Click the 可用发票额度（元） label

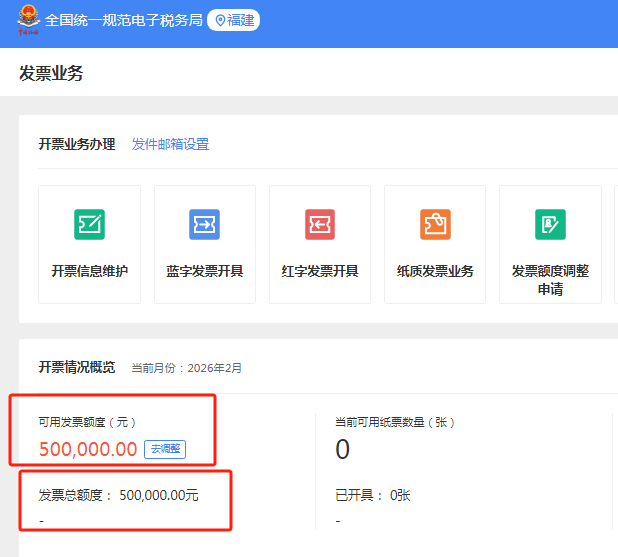click(87, 422)
